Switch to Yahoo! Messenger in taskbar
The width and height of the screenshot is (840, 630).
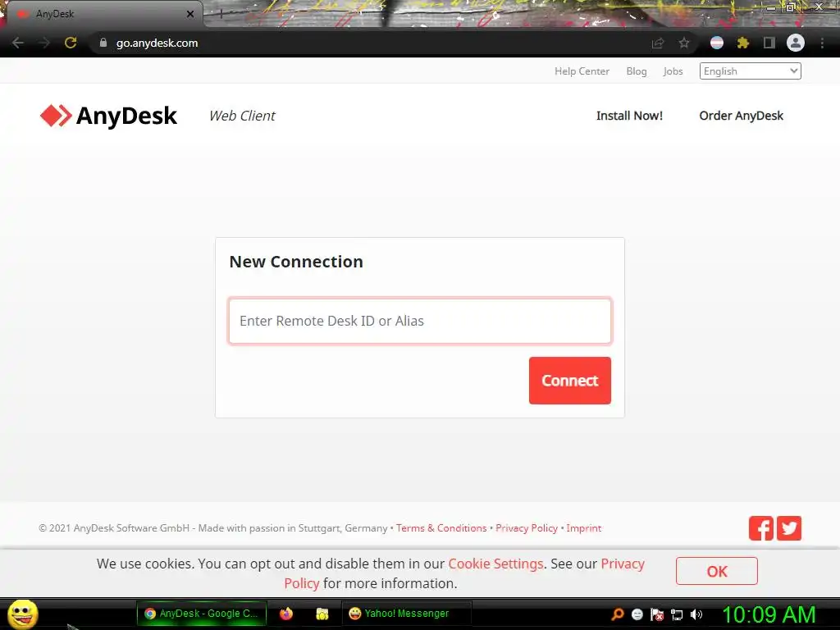(405, 614)
